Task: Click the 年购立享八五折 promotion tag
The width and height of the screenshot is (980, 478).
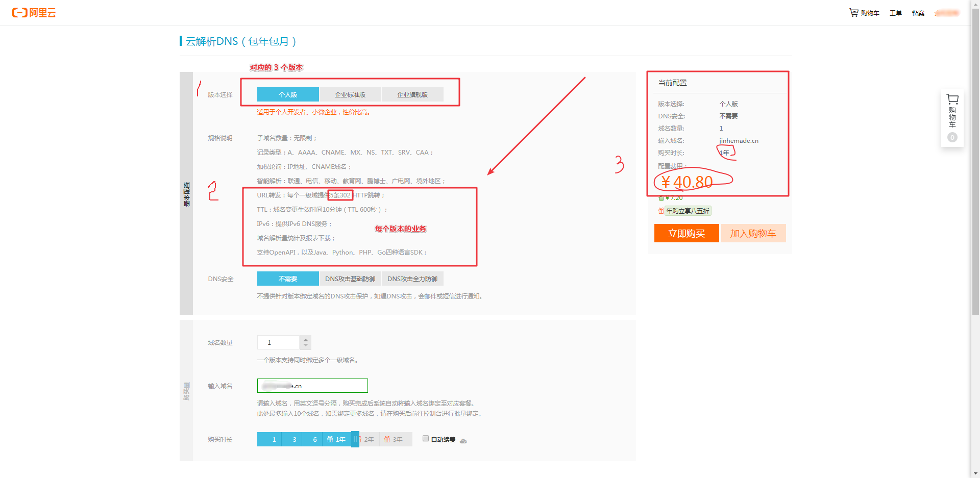Action: (x=688, y=211)
